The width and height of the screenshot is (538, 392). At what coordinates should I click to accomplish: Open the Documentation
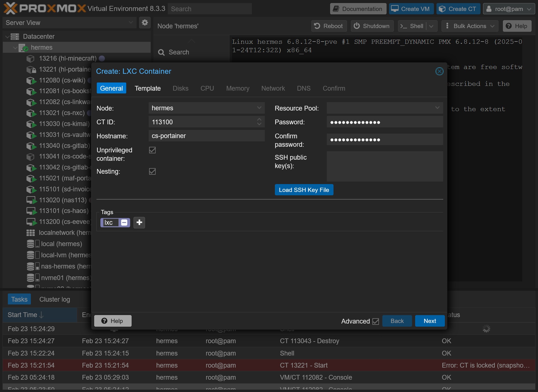(x=358, y=9)
